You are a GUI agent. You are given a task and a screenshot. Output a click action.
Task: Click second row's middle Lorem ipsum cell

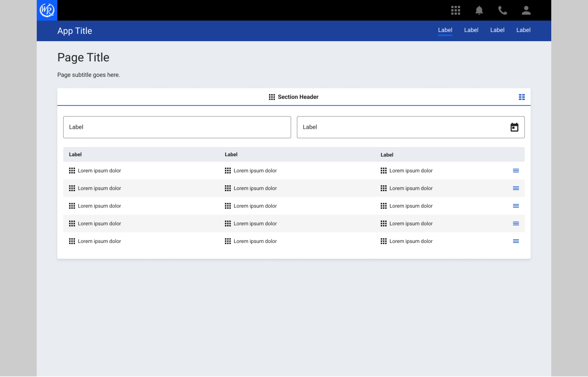(x=255, y=188)
